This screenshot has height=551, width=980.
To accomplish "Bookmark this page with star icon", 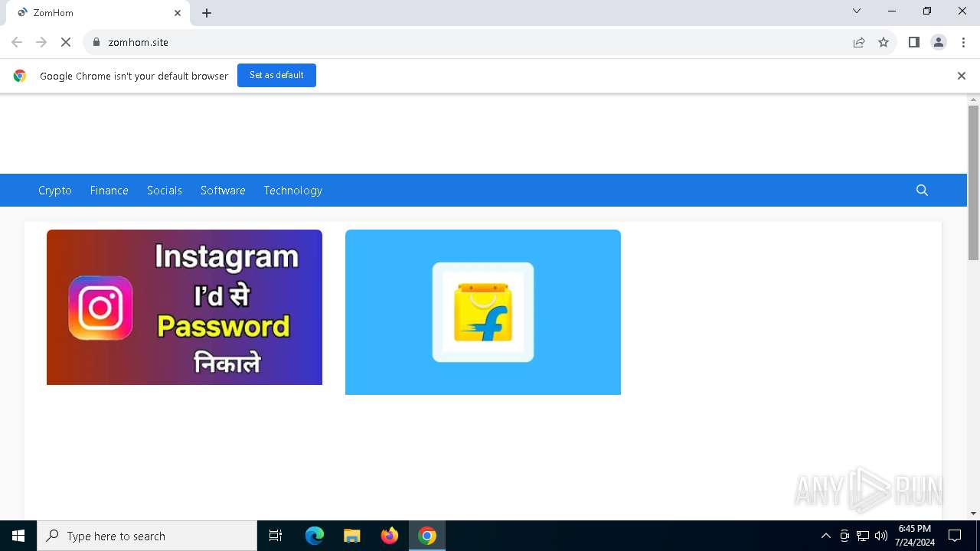I will click(x=884, y=42).
